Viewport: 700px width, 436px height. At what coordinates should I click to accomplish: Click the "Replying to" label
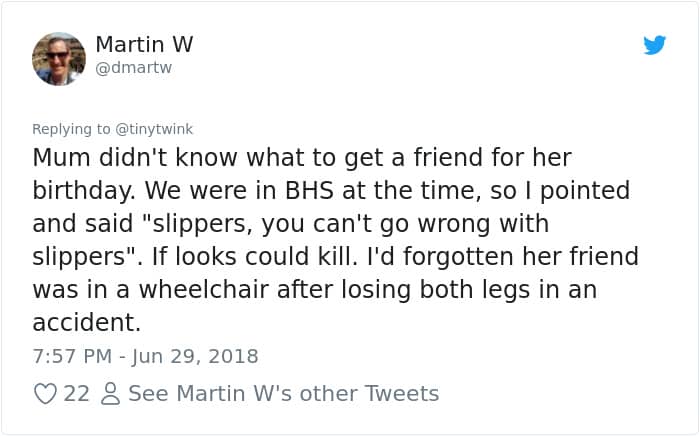[70, 129]
